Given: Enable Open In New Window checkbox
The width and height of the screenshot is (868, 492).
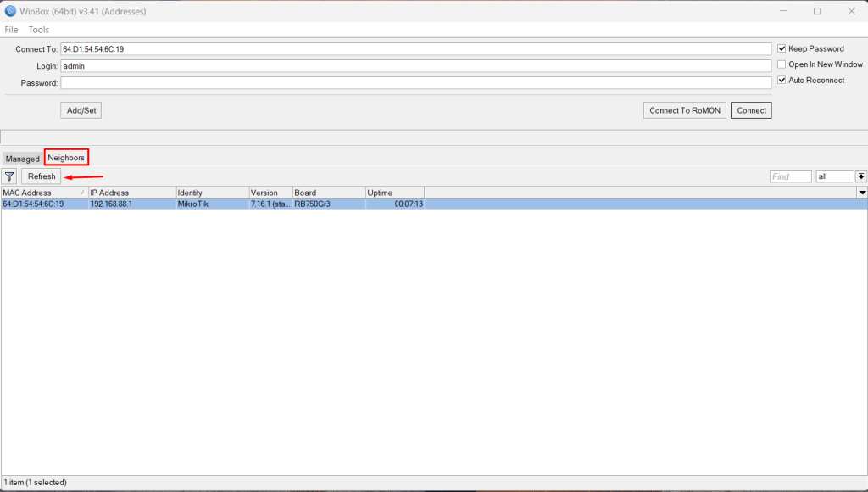Looking at the screenshot, I should click(782, 64).
